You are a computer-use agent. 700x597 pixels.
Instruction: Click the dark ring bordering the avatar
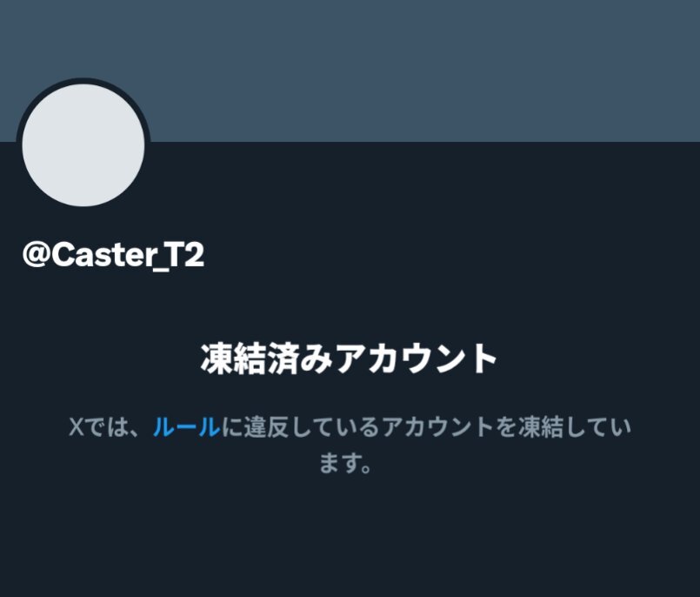click(83, 80)
